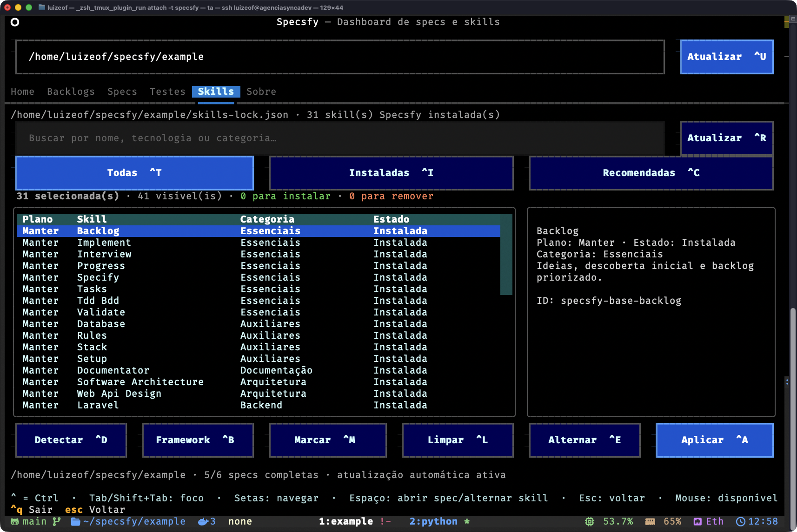Image resolution: width=797 pixels, height=532 pixels.
Task: Click the ID specsfy-base-backlog text
Action: pos(609,301)
